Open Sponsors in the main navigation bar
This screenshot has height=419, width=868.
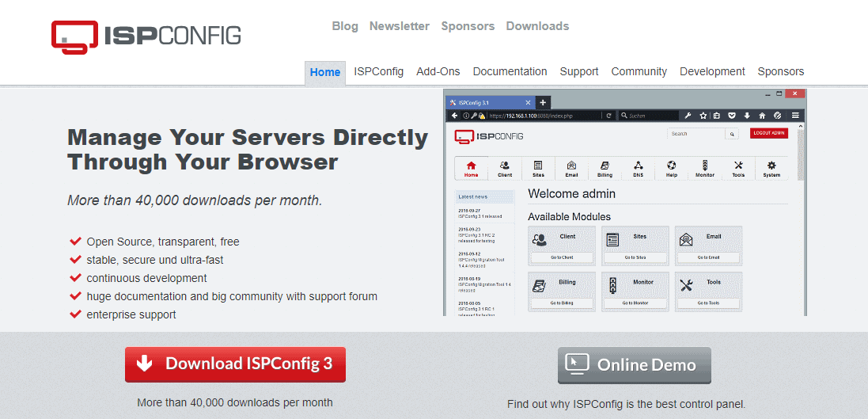[x=780, y=71]
